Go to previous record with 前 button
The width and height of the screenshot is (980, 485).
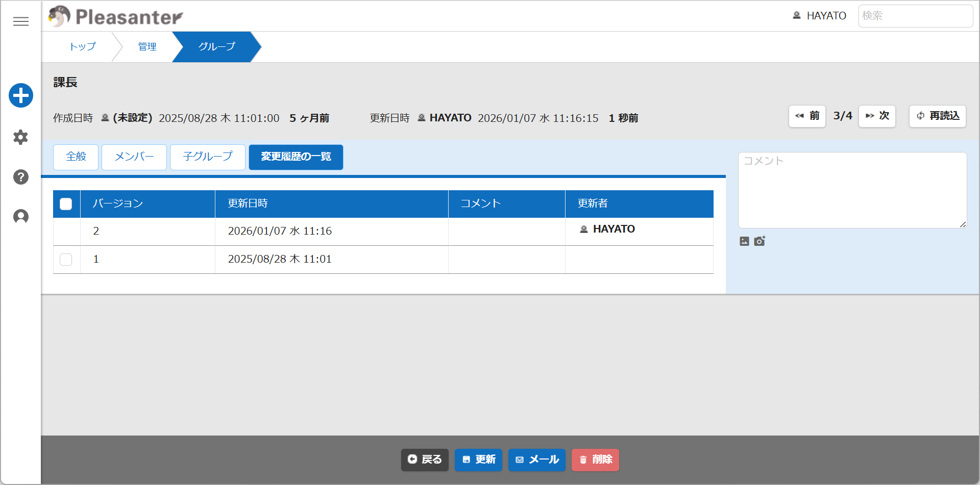[x=807, y=116]
